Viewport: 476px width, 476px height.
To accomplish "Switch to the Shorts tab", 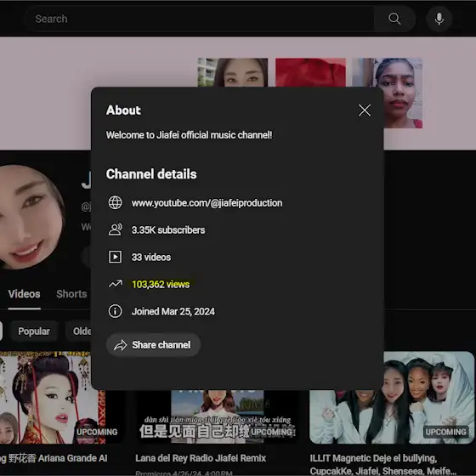I will pyautogui.click(x=71, y=294).
